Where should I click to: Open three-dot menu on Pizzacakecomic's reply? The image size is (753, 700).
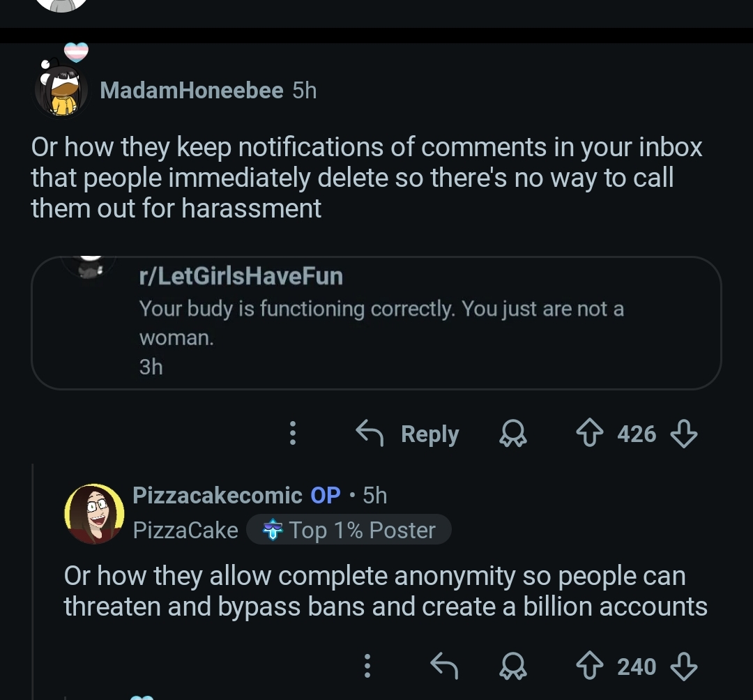tap(367, 666)
